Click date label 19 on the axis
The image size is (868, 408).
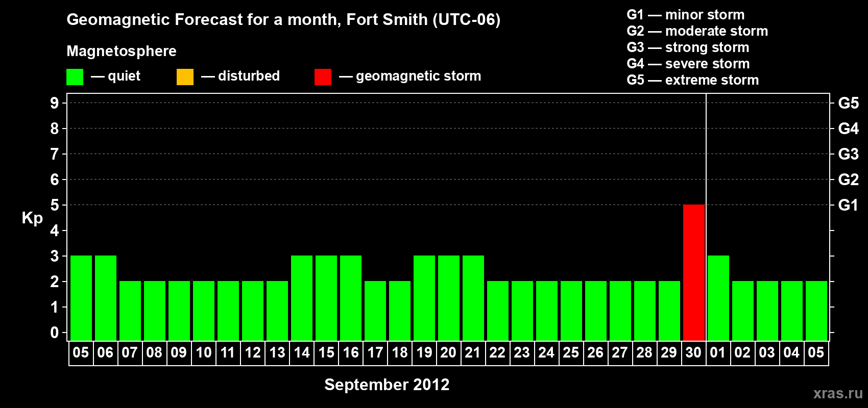click(x=424, y=353)
